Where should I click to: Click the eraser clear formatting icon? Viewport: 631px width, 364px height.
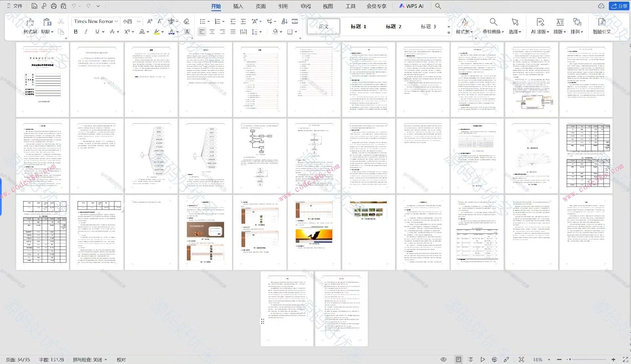click(x=186, y=21)
